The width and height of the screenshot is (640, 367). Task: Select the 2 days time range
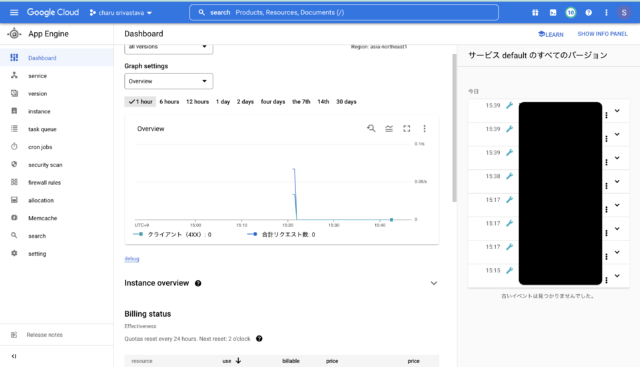point(245,102)
